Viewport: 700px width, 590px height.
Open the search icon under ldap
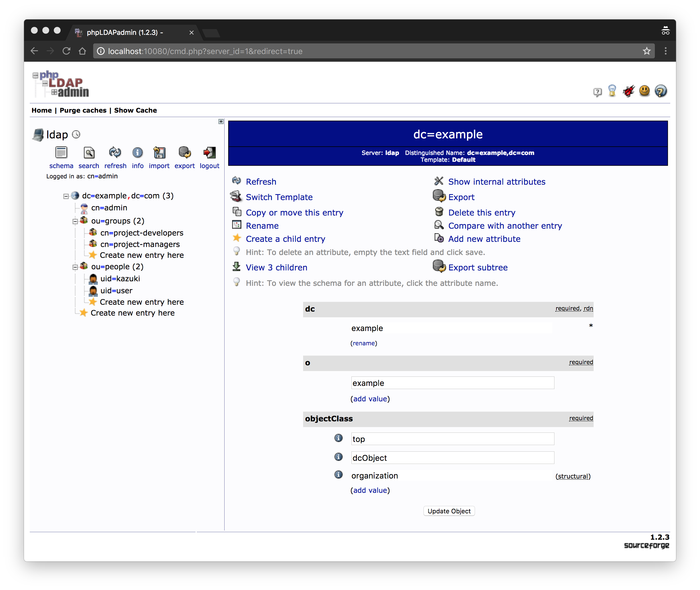click(x=89, y=153)
